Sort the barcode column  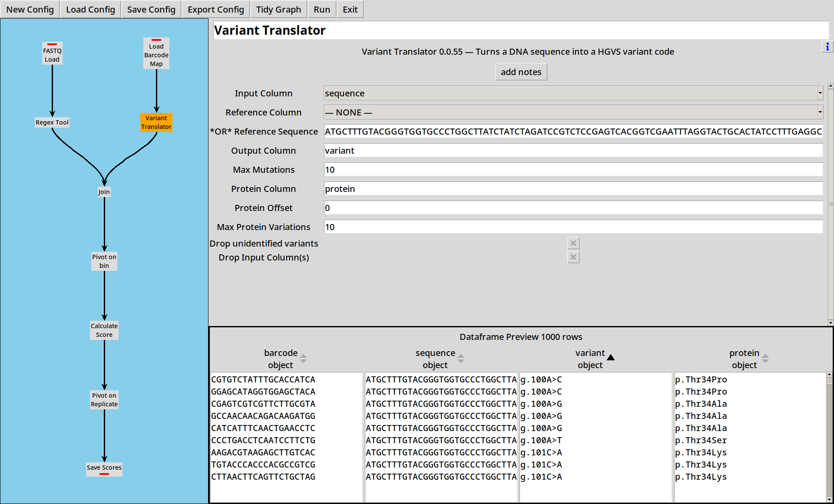pos(303,359)
